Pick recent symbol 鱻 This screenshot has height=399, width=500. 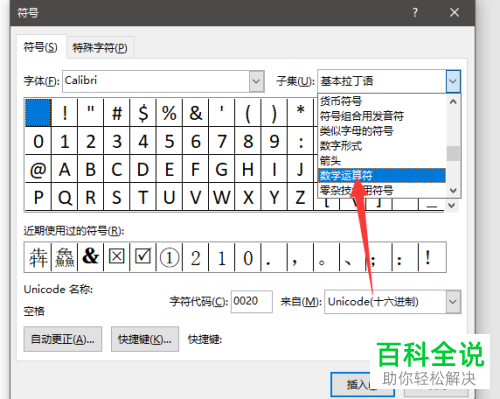click(x=65, y=257)
